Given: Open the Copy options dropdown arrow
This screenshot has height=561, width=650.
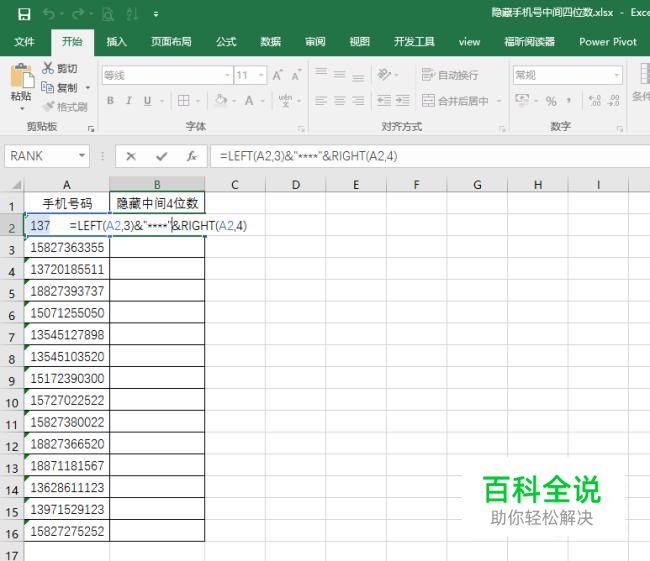Looking at the screenshot, I should (x=87, y=87).
